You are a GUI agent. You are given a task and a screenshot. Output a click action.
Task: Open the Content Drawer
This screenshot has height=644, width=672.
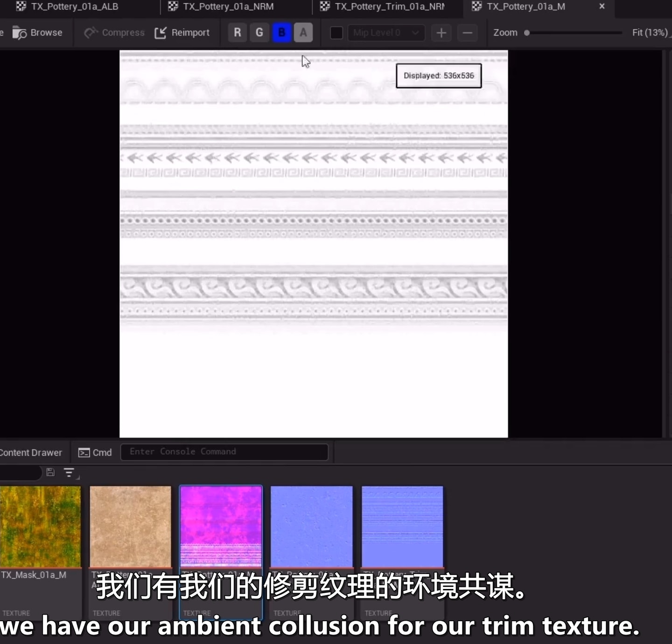click(31, 452)
